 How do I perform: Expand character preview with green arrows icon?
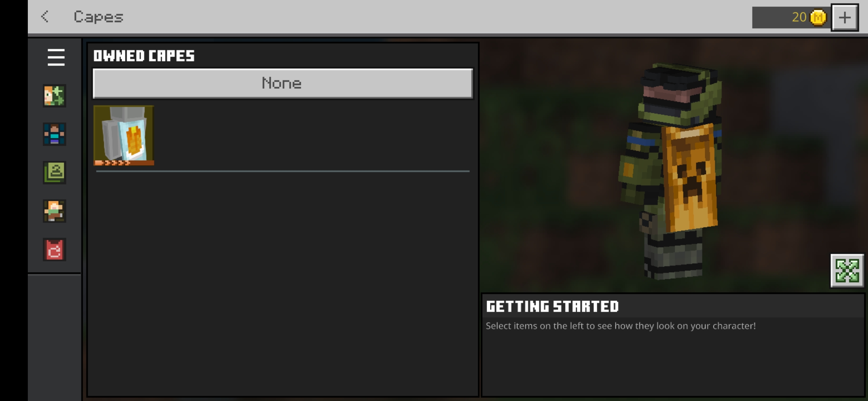(847, 271)
